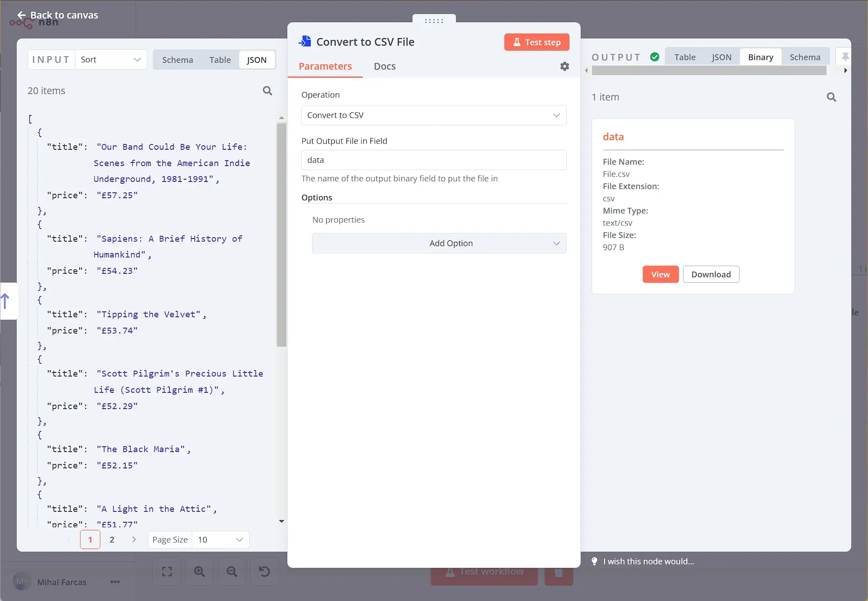Click the Convert to CSV File node icon
This screenshot has width=868, height=601.
tap(305, 42)
